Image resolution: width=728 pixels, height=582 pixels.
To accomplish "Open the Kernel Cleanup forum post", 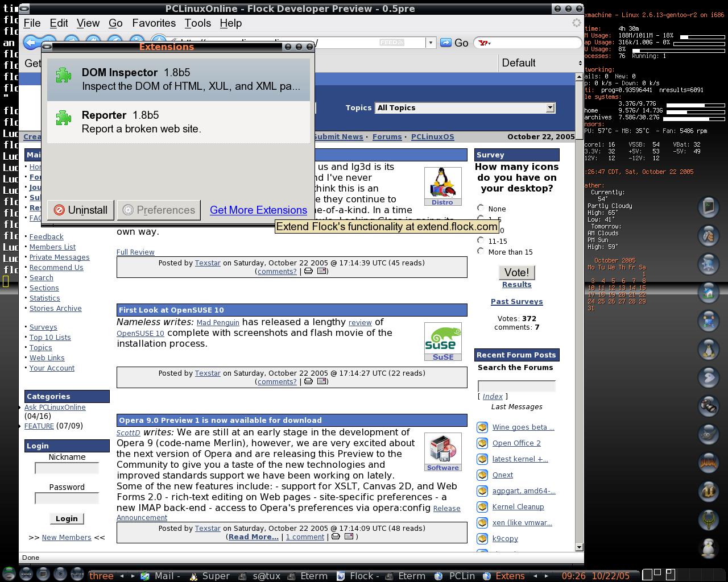I will 518,507.
